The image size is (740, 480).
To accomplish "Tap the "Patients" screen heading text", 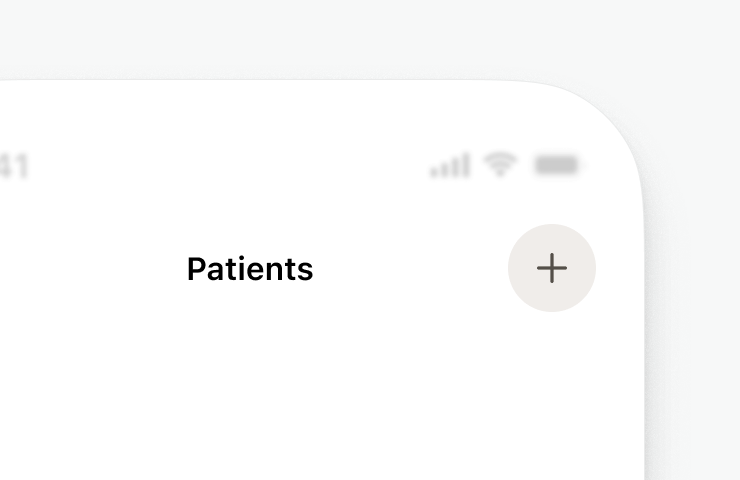I will tap(250, 269).
